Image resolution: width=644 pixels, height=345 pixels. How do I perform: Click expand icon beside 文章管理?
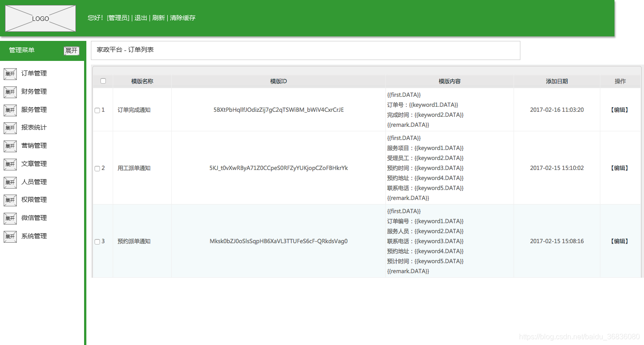pyautogui.click(x=10, y=164)
